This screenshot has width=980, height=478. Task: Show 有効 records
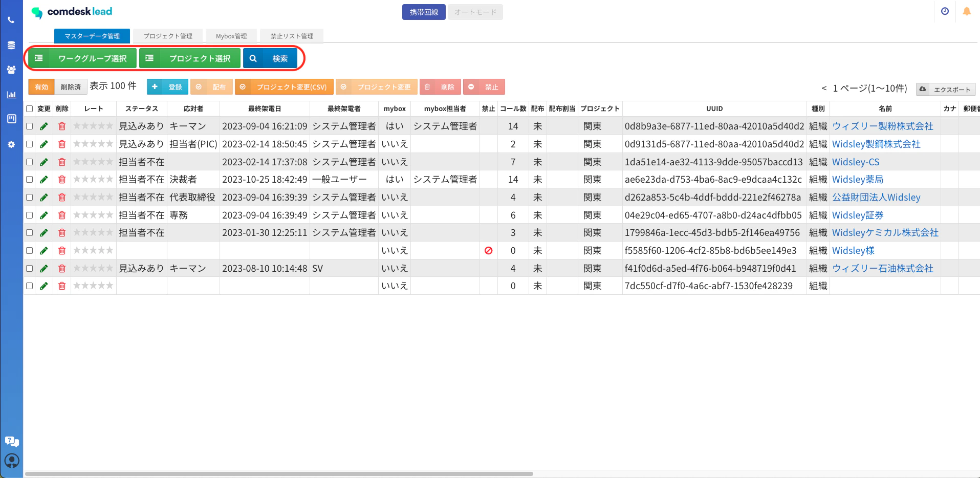tap(41, 87)
